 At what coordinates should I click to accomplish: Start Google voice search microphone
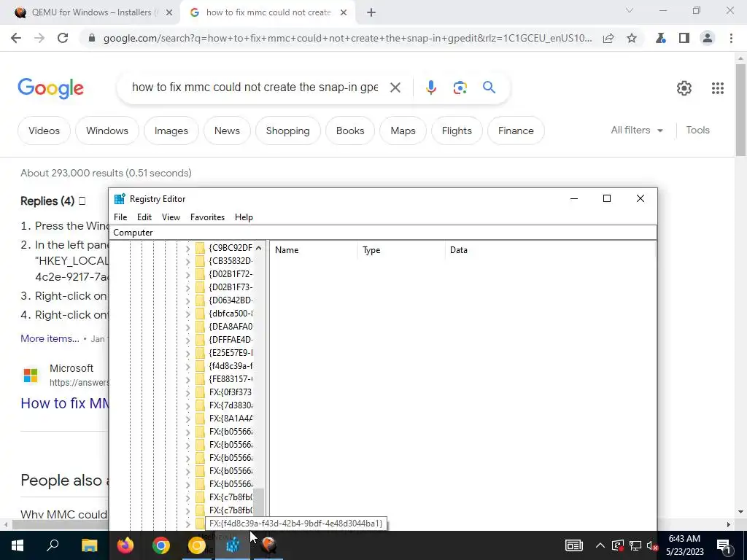[430, 87]
